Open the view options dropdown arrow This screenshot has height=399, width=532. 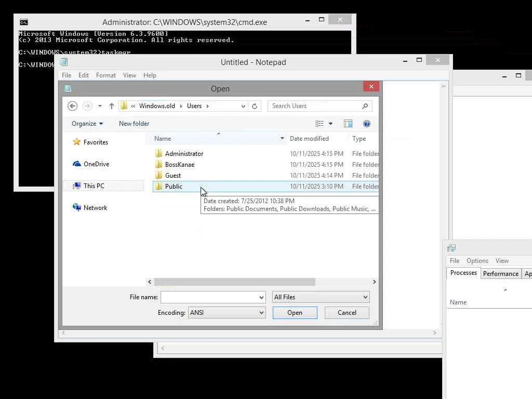(x=330, y=124)
